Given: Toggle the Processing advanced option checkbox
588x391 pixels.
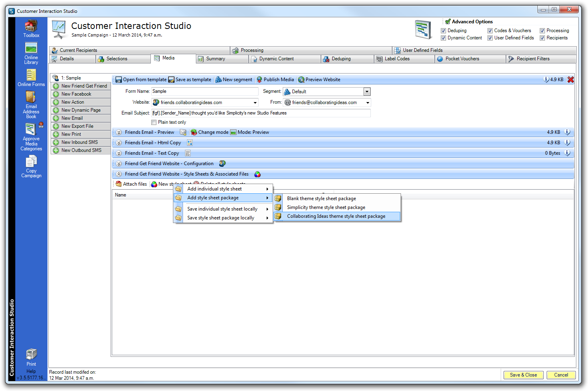Looking at the screenshot, I should coord(542,31).
